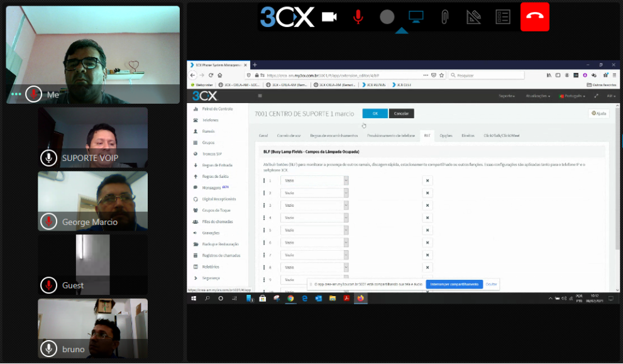Mute the microphone in top toolbar
The height and width of the screenshot is (364, 623).
coord(358,17)
